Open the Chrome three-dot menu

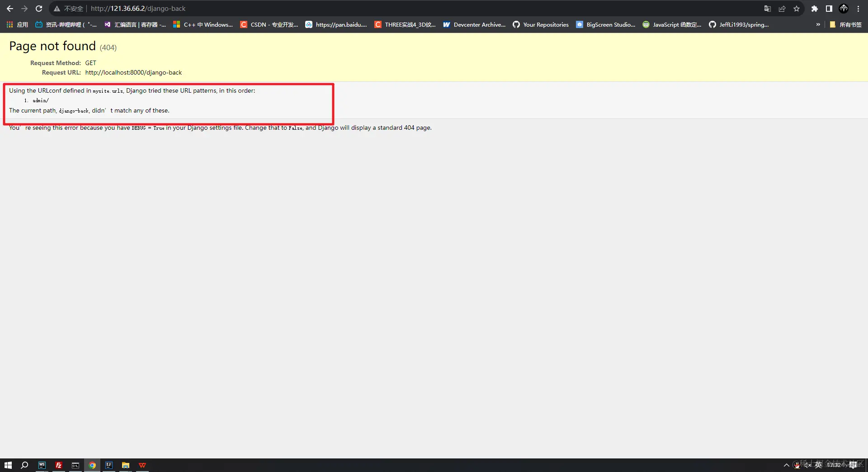point(858,9)
